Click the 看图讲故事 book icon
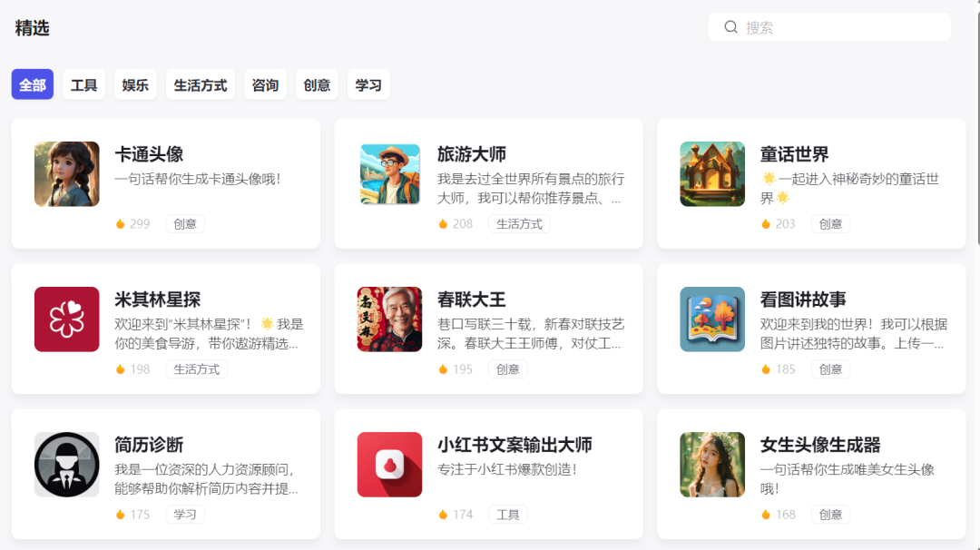Viewport: 980px width, 550px height. (x=712, y=319)
